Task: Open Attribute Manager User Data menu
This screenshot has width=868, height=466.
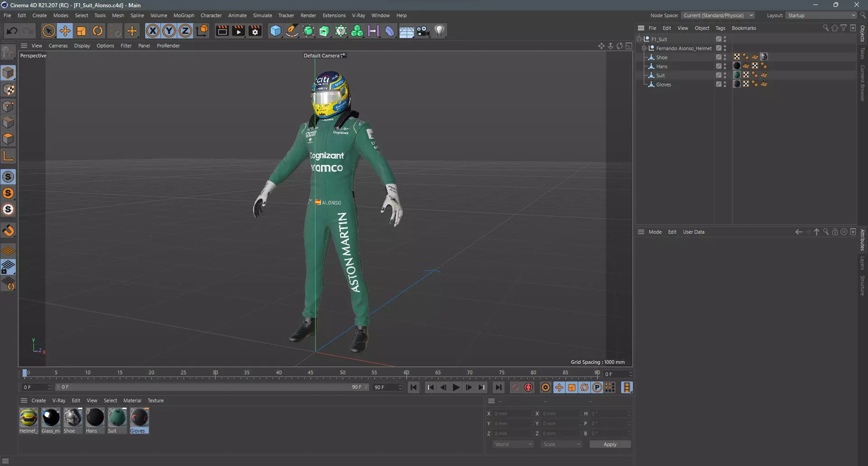Action: click(x=693, y=232)
